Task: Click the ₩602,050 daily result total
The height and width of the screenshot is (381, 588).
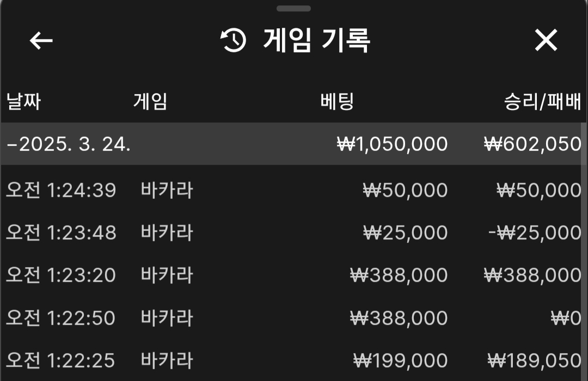Action: (532, 144)
